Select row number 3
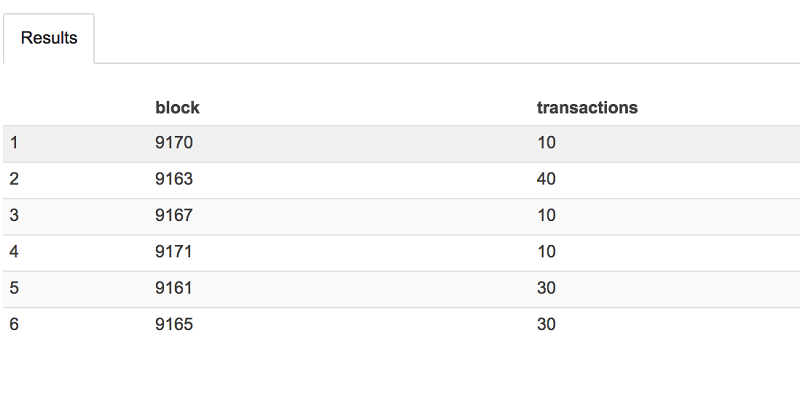The width and height of the screenshot is (800, 397). (x=14, y=215)
